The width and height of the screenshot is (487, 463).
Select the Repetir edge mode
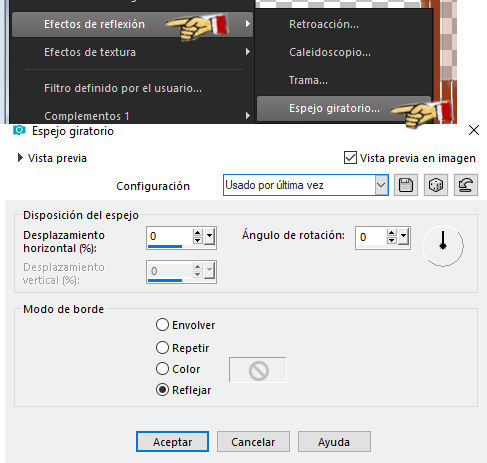pyautogui.click(x=162, y=348)
